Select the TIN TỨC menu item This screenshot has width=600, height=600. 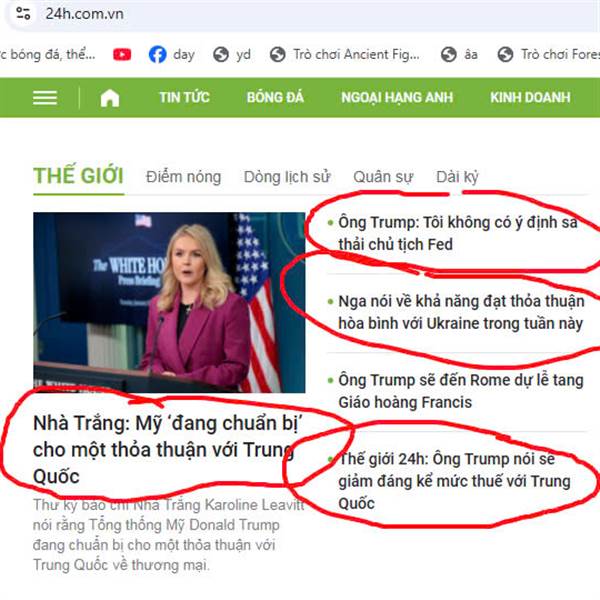coord(184,98)
